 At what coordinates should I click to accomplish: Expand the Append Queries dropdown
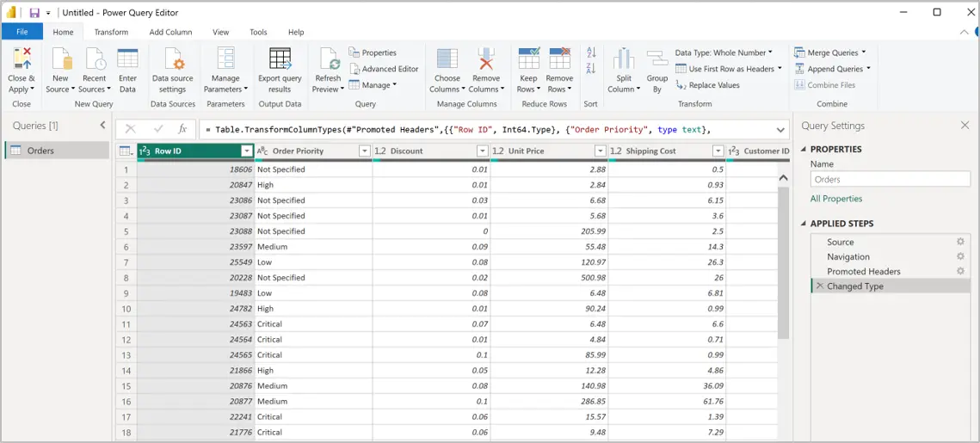[868, 69]
